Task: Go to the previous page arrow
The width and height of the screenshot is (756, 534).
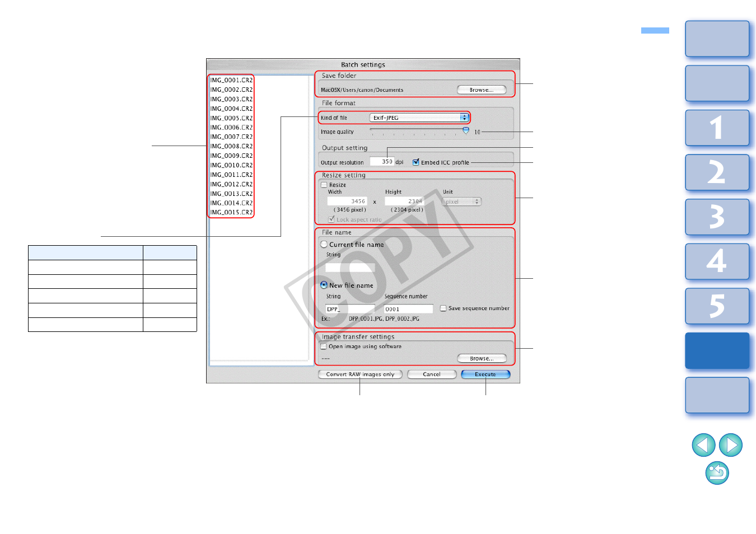Action: 703,445
